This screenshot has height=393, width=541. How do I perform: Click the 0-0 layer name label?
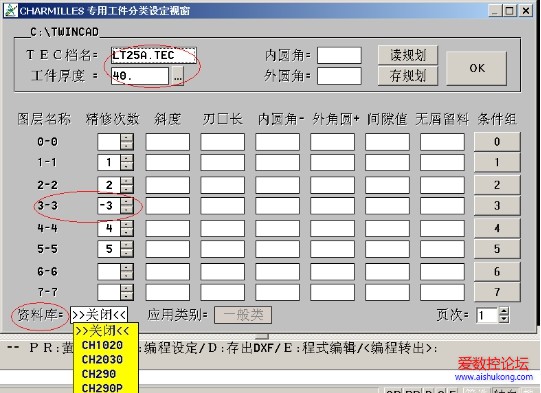click(47, 141)
